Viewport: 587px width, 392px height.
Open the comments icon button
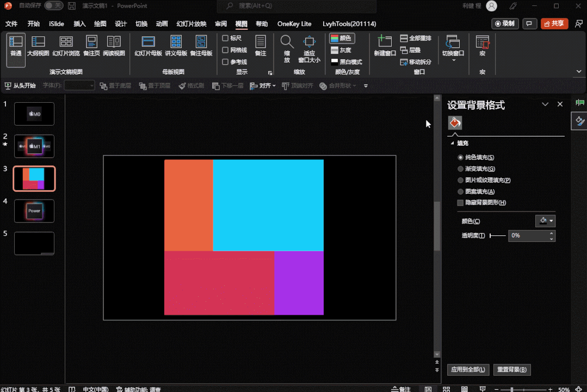529,23
